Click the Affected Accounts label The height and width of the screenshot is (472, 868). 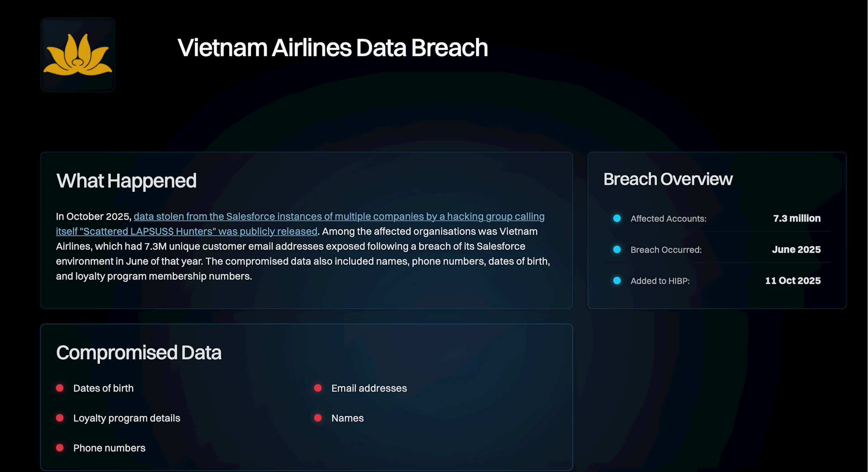(668, 219)
